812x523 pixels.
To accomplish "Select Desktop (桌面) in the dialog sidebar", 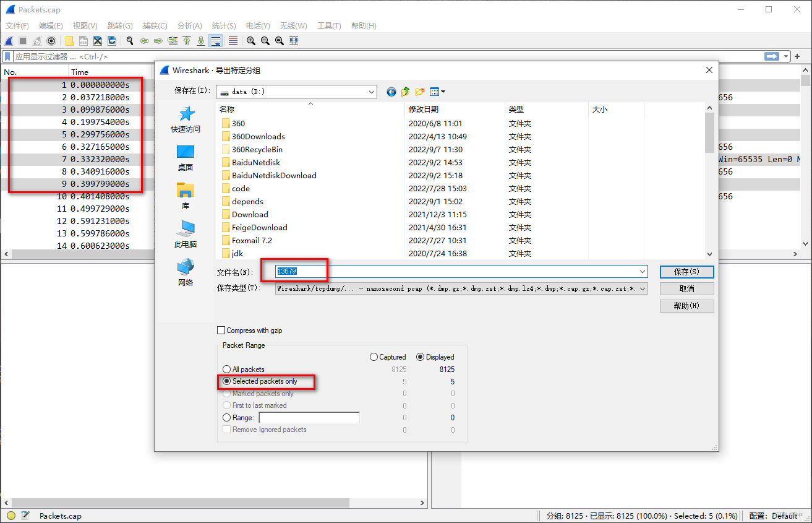I will coord(186,158).
